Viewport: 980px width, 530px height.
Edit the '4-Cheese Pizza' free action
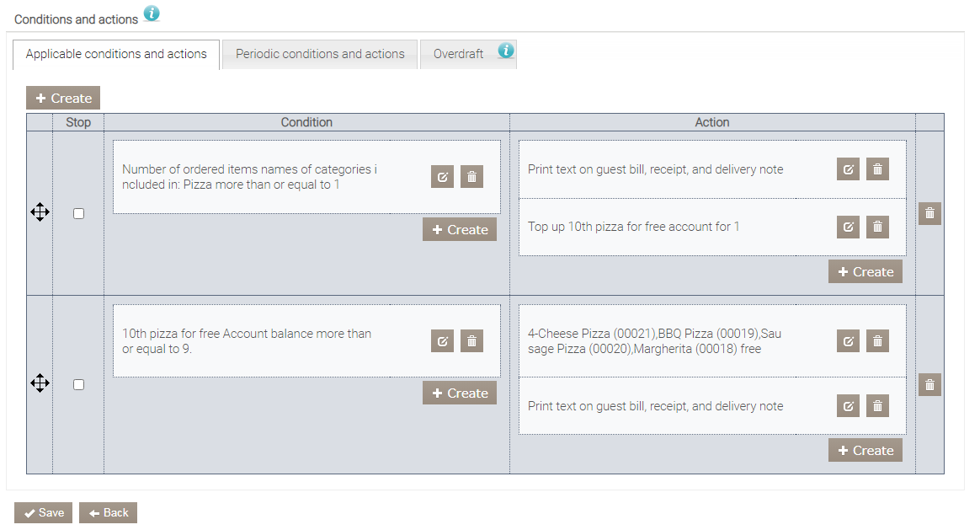[x=848, y=341]
